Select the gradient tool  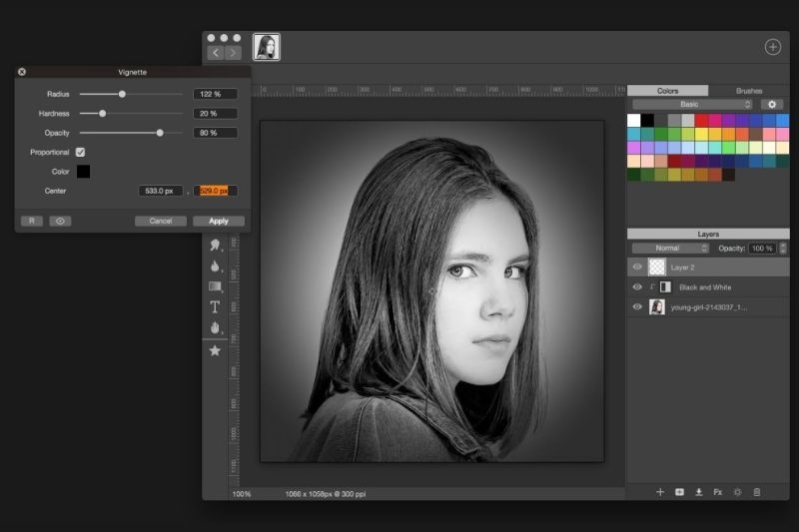coord(215,286)
